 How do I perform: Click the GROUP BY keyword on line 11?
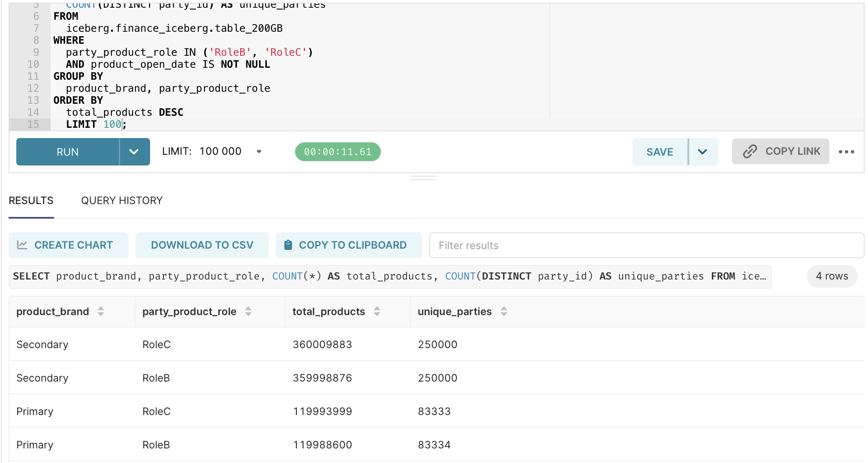click(78, 76)
